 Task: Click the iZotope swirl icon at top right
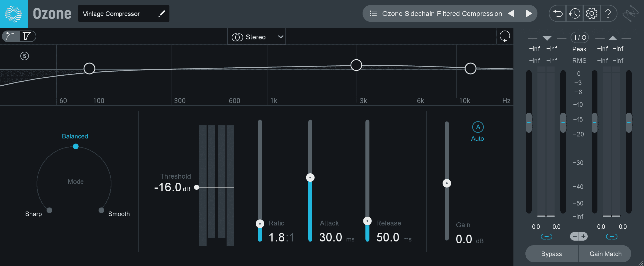pyautogui.click(x=630, y=13)
